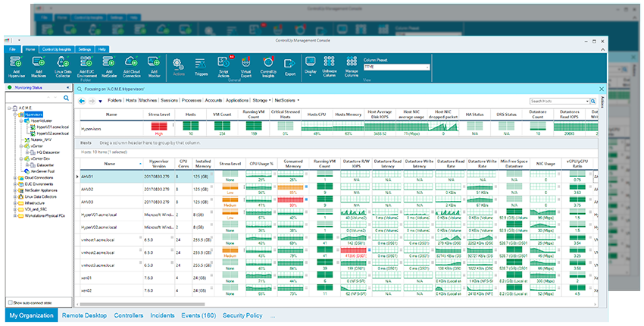The width and height of the screenshot is (644, 326).
Task: Collapse the HyperVcluster tree node
Action: pos(21,121)
